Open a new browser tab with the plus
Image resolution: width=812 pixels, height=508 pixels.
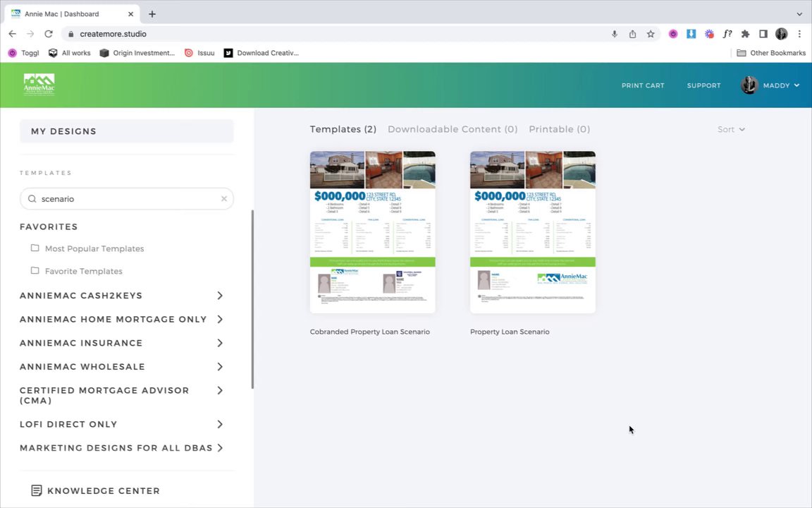click(152, 14)
